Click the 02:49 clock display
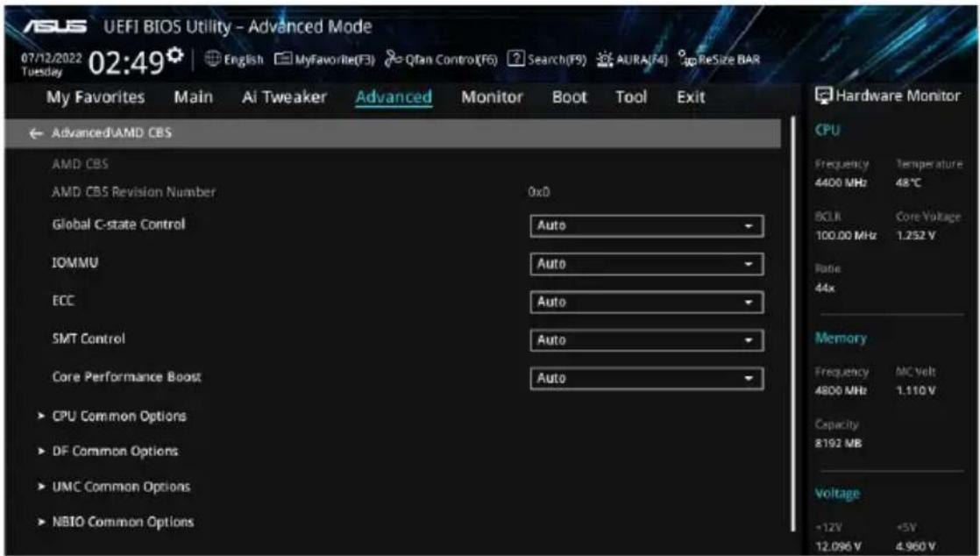The image size is (980, 556). [x=127, y=62]
